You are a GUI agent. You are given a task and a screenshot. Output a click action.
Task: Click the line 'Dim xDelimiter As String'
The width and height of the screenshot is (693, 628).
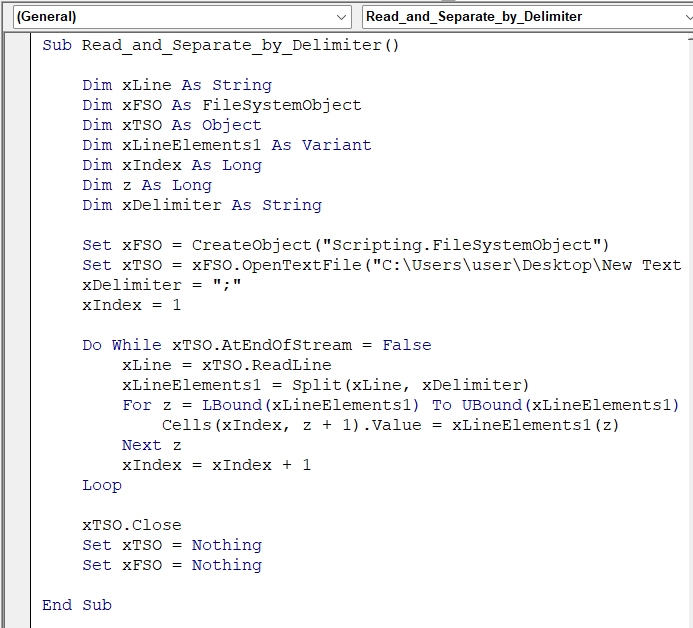click(202, 205)
